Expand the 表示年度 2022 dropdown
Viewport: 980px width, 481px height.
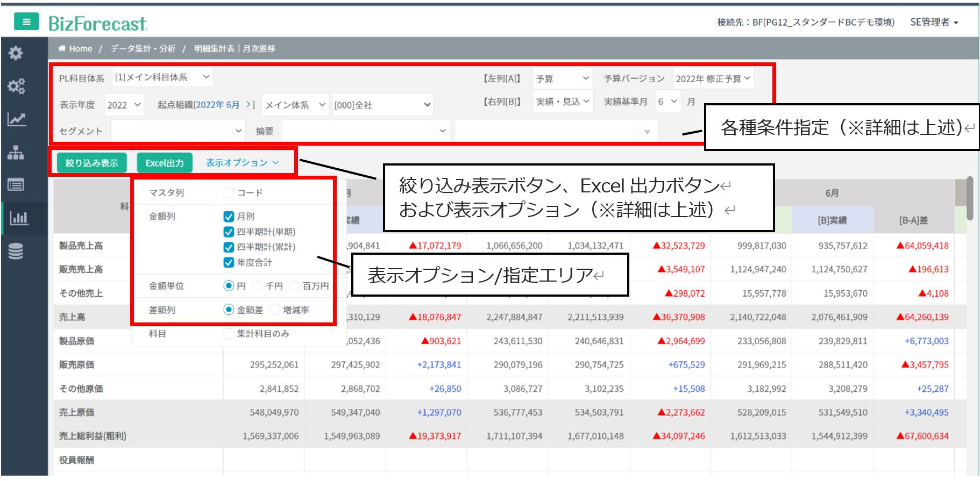coord(123,105)
